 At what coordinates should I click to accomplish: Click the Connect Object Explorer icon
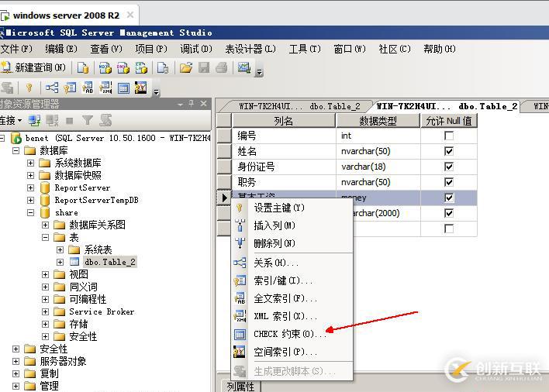pyautogui.click(x=34, y=121)
